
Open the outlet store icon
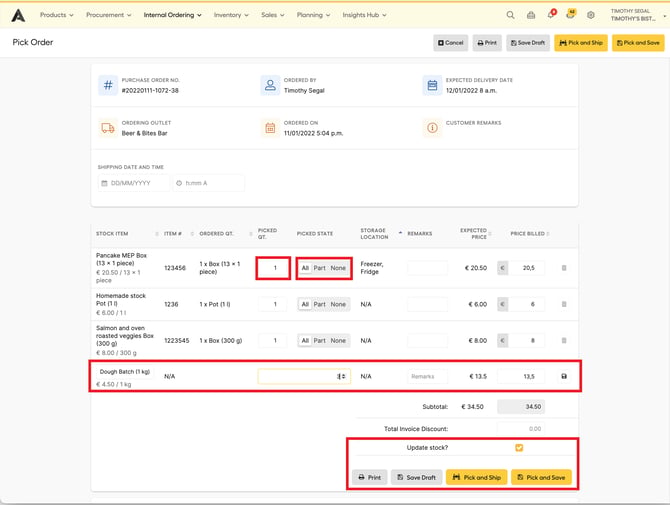coord(531,15)
